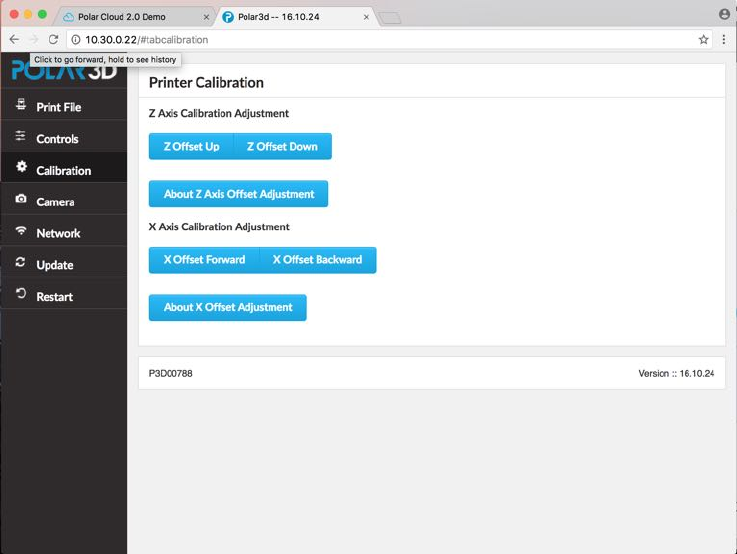Open About X Offset Adjustment
This screenshot has width=737, height=554.
pos(227,307)
